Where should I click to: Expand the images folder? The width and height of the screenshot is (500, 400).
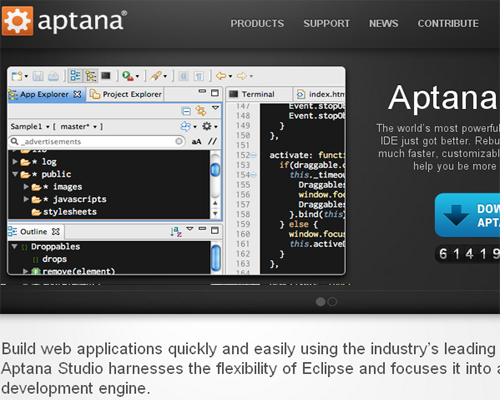coord(26,187)
